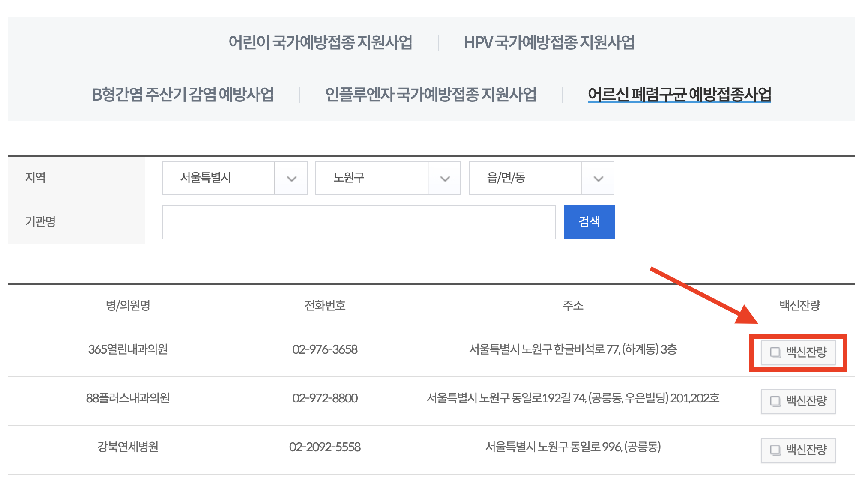Expand the 서울특별시 city dropdown arrow
The width and height of the screenshot is (868, 477).
tap(291, 178)
